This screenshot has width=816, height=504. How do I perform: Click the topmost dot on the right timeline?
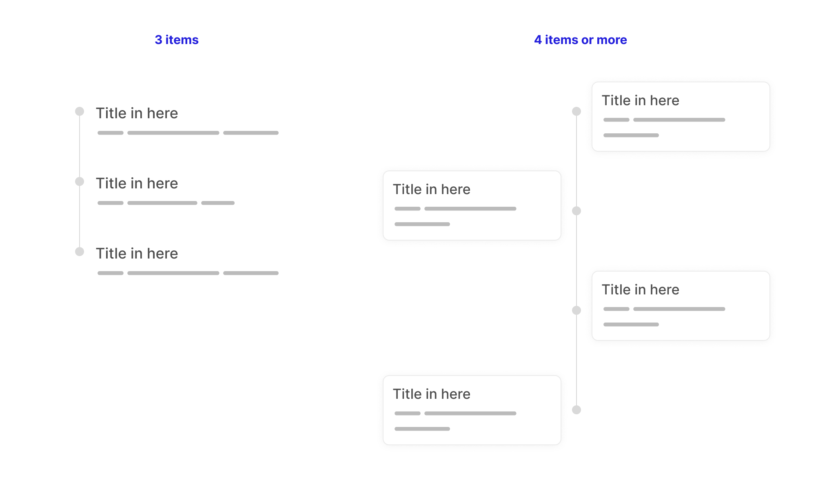576,111
